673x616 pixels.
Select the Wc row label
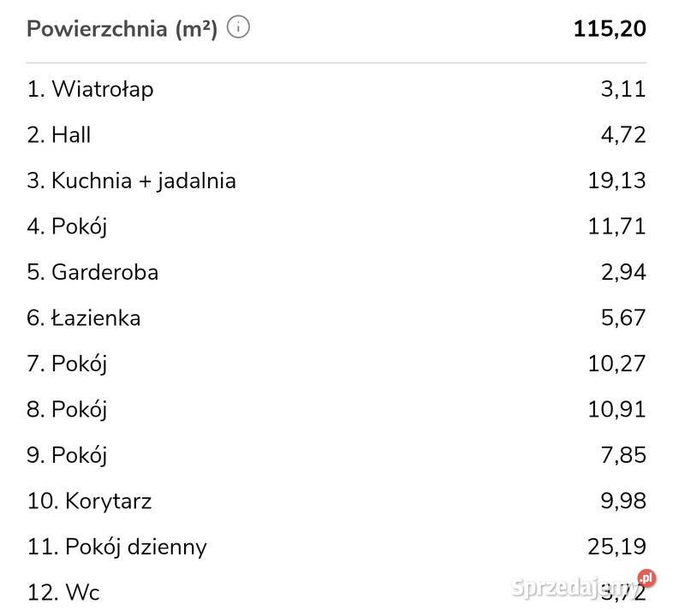(x=63, y=591)
